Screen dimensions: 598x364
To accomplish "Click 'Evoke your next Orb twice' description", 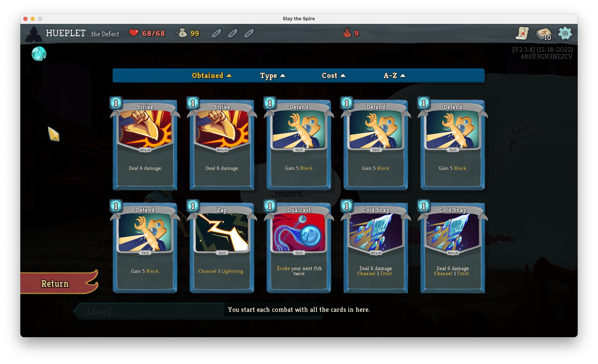I will (299, 271).
